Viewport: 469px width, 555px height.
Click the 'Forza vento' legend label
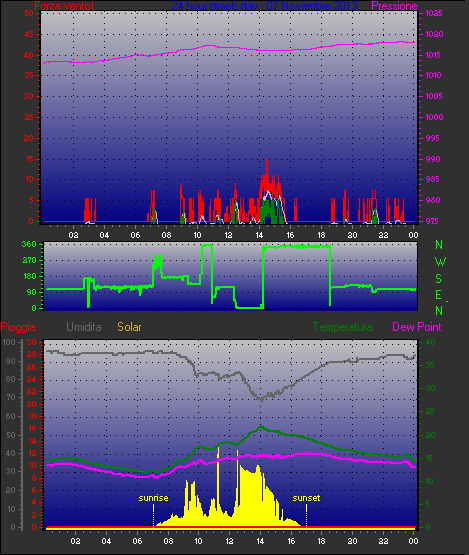tap(64, 6)
